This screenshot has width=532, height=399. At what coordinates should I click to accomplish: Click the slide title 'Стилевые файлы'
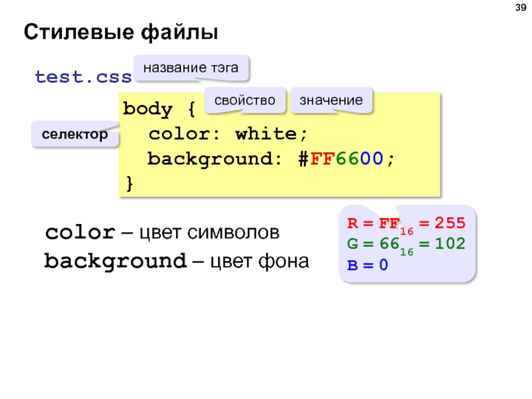[x=121, y=32]
